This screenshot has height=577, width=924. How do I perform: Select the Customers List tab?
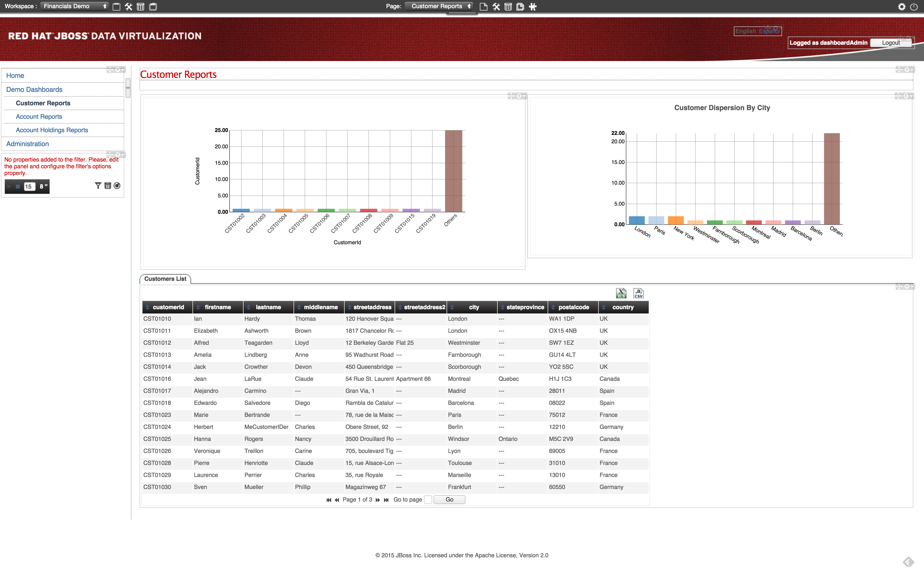(165, 279)
